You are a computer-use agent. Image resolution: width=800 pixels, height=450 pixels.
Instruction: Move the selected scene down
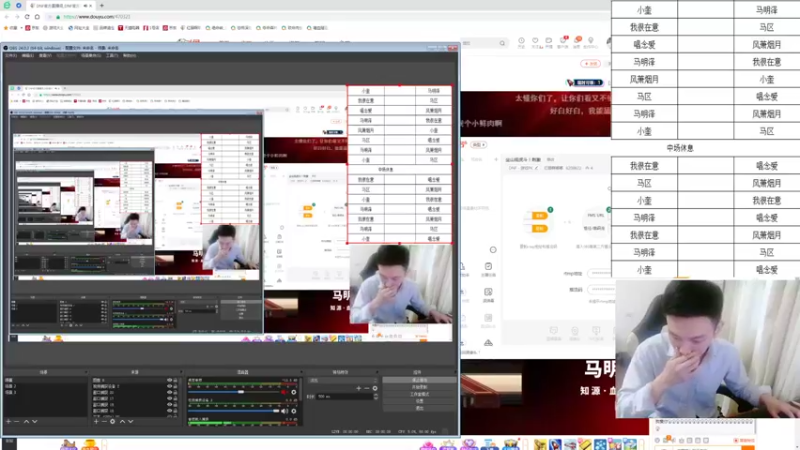[x=34, y=421]
